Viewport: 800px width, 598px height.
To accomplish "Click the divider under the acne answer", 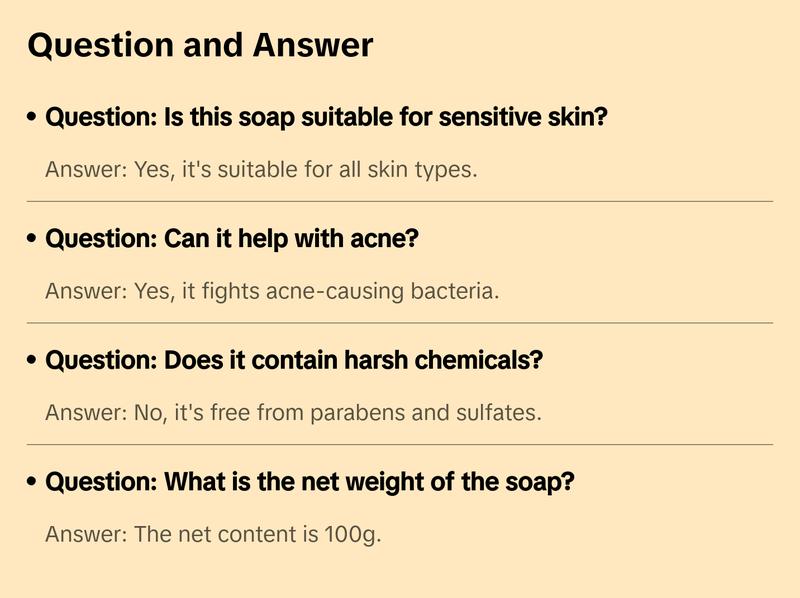I will pos(400,323).
